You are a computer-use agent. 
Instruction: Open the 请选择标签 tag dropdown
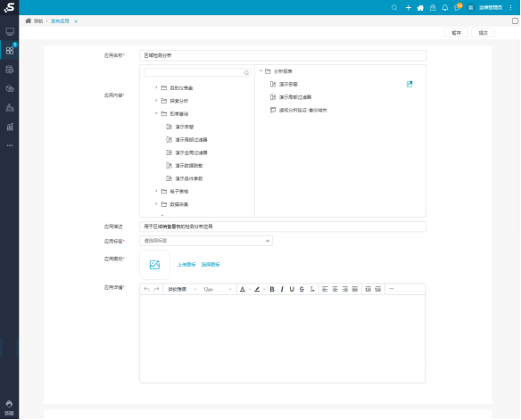point(206,241)
